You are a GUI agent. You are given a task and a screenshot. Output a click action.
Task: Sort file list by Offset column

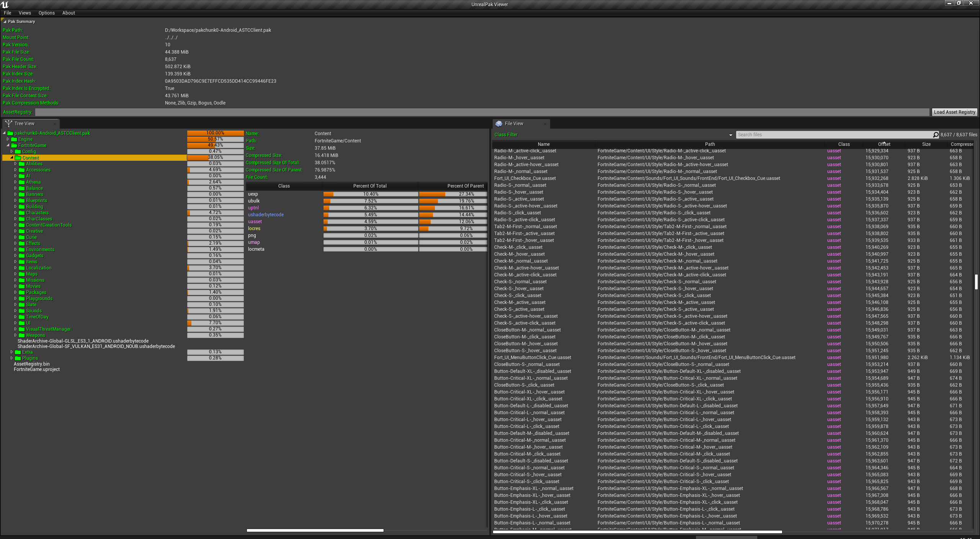884,144
